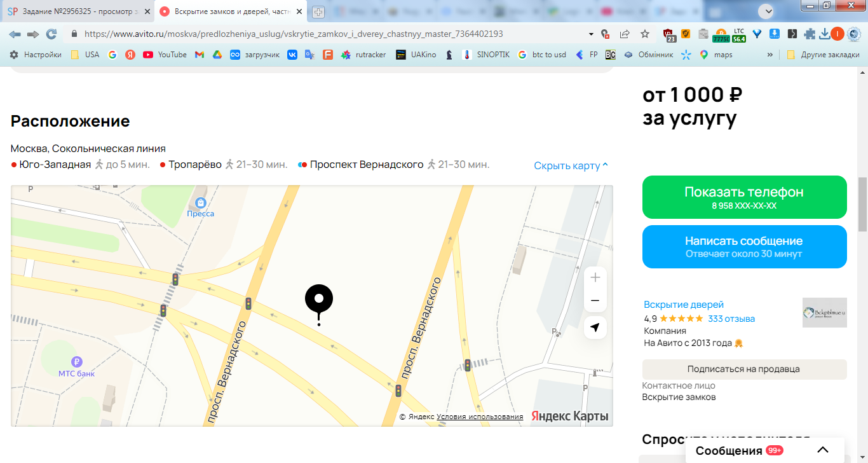The height and width of the screenshot is (463, 868).
Task: Click the Тропарёво metro station text
Action: (x=195, y=165)
